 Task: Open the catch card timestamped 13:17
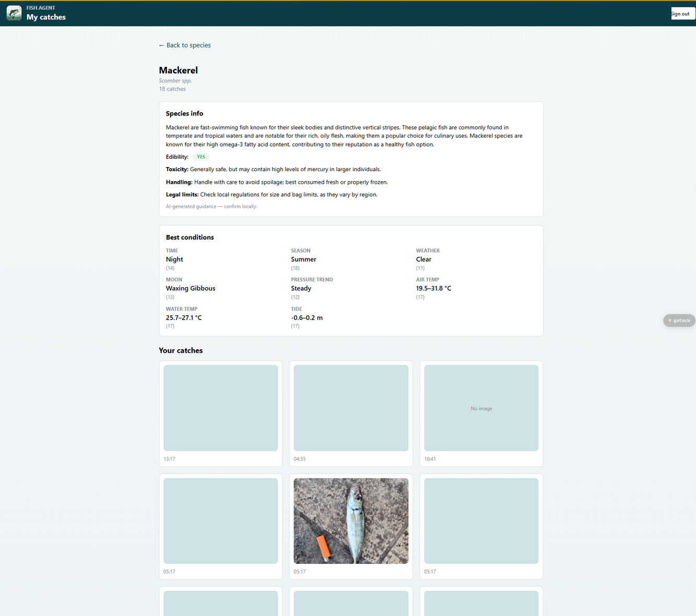[221, 413]
